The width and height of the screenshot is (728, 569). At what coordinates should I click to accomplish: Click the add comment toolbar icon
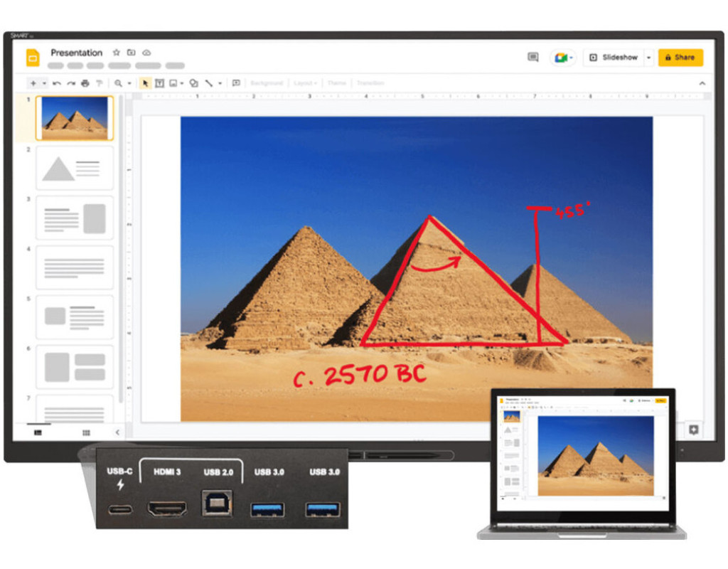(236, 83)
